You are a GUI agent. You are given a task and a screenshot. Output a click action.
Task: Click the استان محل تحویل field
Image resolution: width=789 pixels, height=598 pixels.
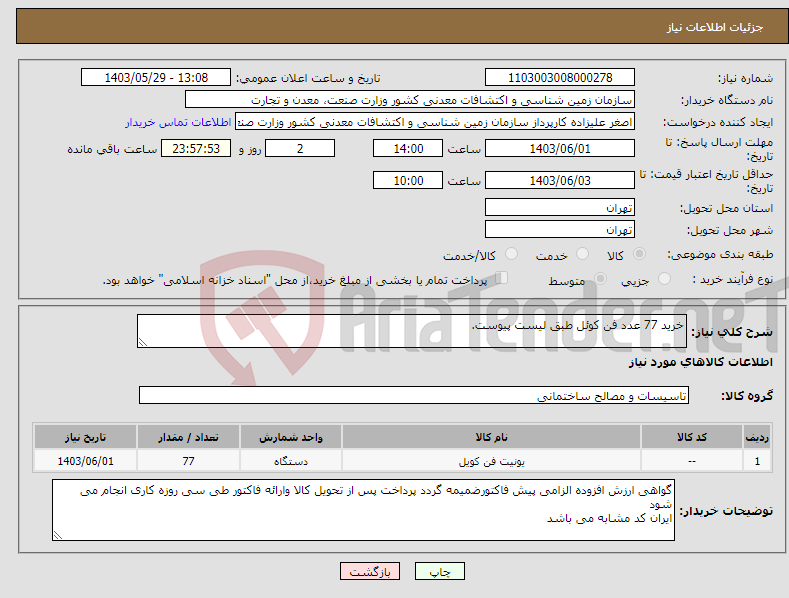560,207
